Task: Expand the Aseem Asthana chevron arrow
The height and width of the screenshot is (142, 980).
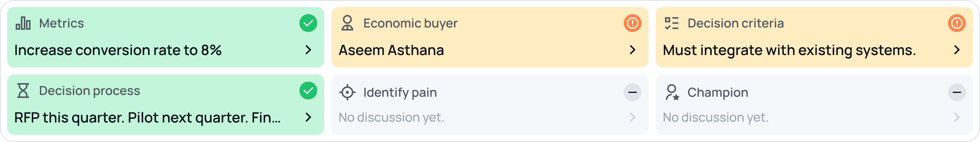Action: point(632,50)
